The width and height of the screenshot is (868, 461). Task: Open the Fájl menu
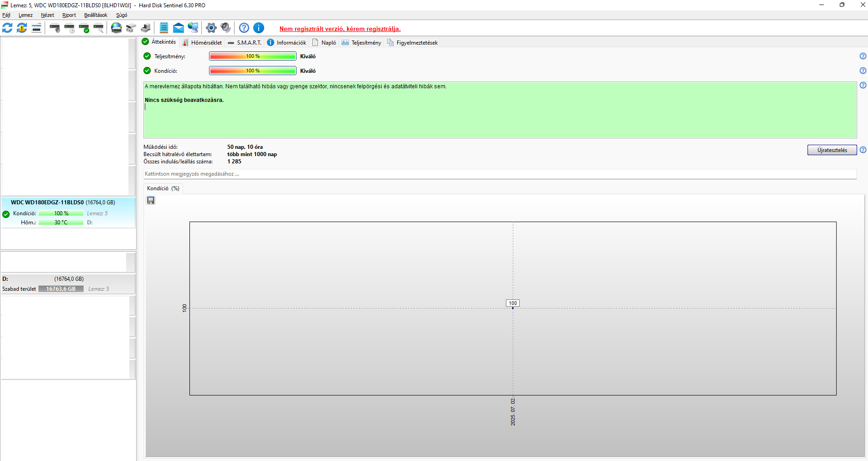(6, 15)
